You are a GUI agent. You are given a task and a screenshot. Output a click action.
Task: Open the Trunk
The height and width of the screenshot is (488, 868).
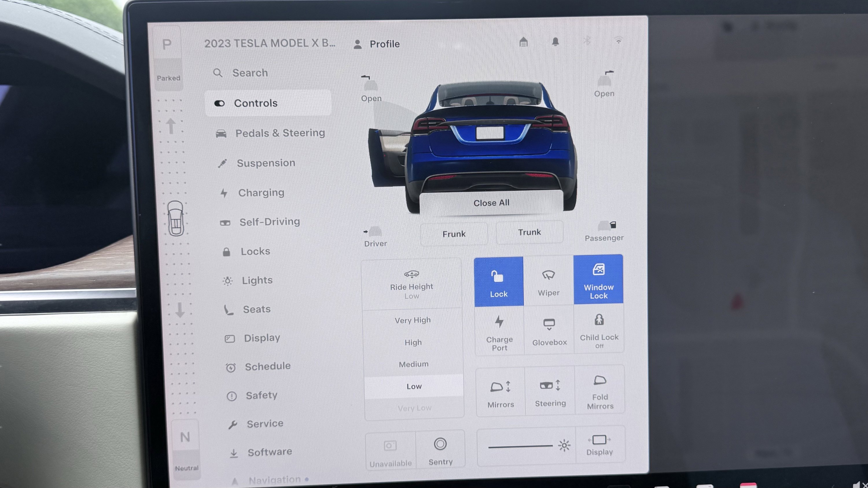[529, 232]
